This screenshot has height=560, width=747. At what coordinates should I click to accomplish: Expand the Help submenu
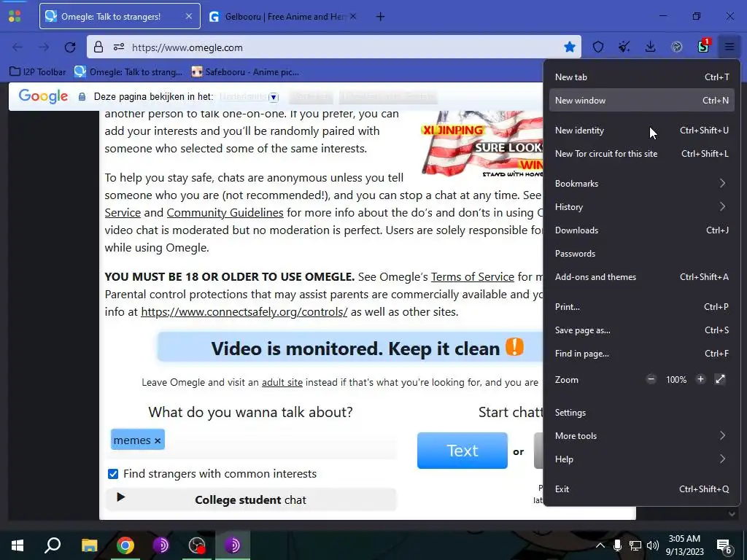642,459
